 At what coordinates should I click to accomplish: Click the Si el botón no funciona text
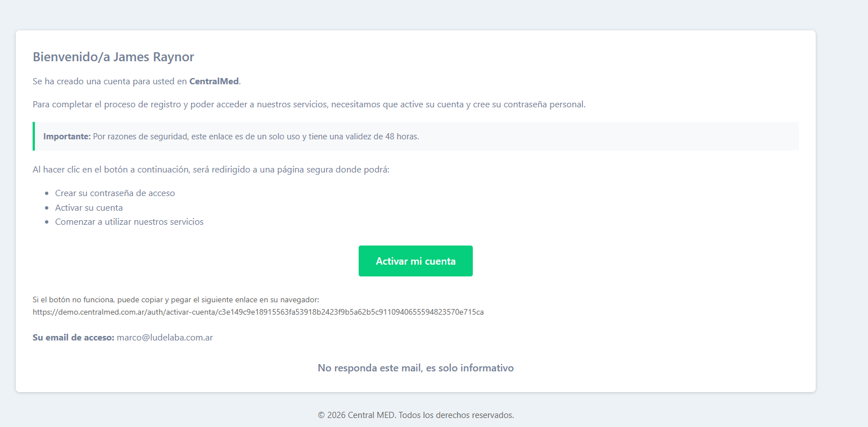(x=176, y=300)
